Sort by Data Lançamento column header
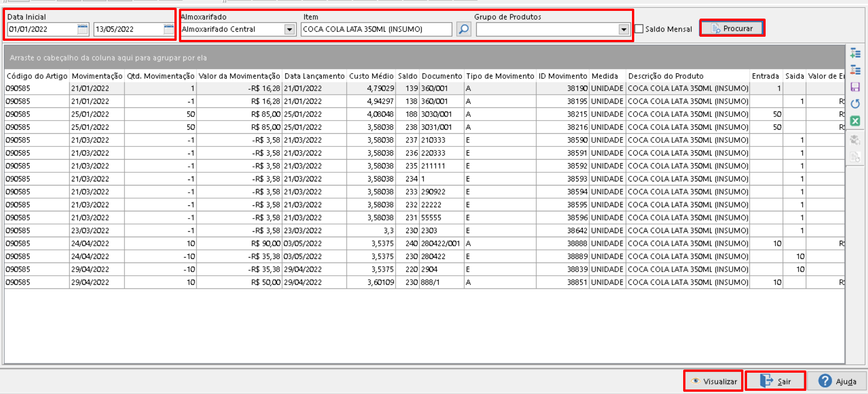Viewport: 868px width, 394px height. pyautogui.click(x=314, y=76)
